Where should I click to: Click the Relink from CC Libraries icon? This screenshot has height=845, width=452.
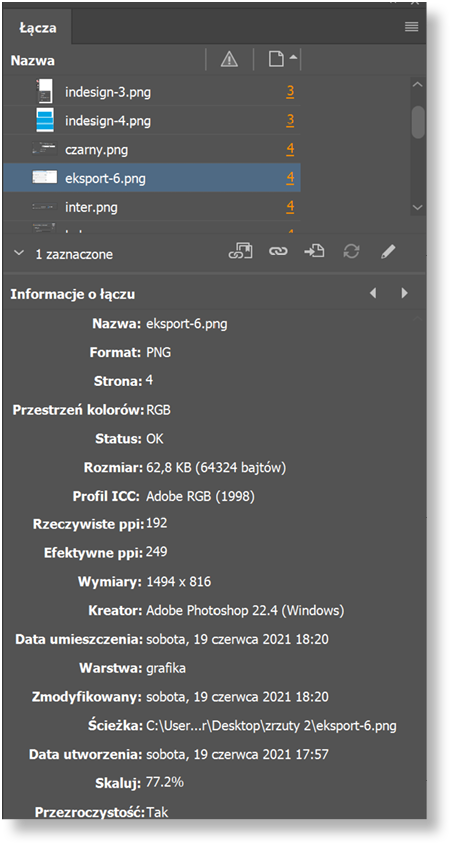(240, 251)
